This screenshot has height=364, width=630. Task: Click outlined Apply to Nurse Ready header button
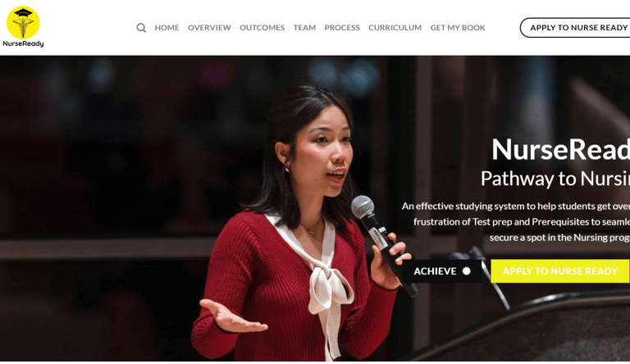click(x=575, y=28)
